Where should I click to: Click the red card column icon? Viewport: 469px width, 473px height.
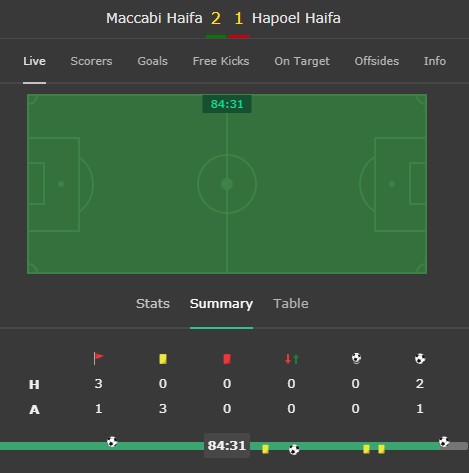227,359
